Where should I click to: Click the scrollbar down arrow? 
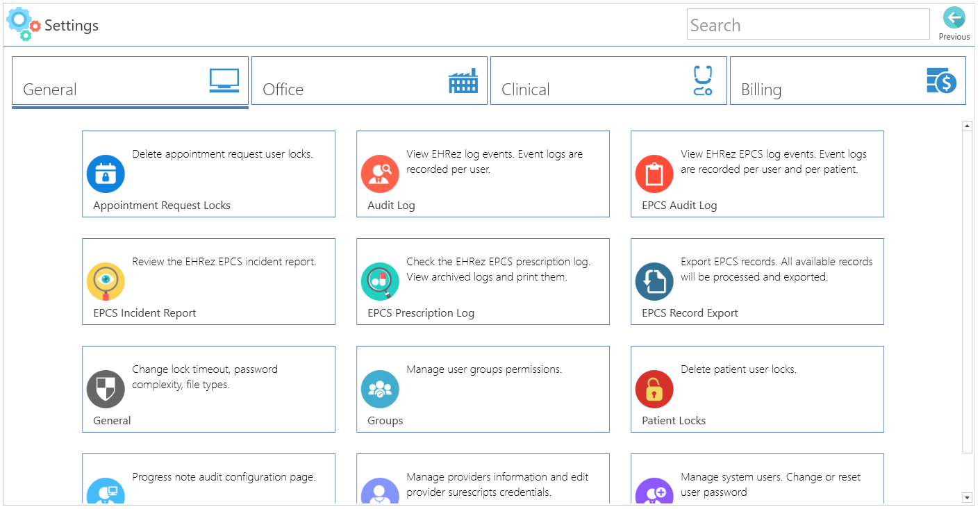pos(967,497)
